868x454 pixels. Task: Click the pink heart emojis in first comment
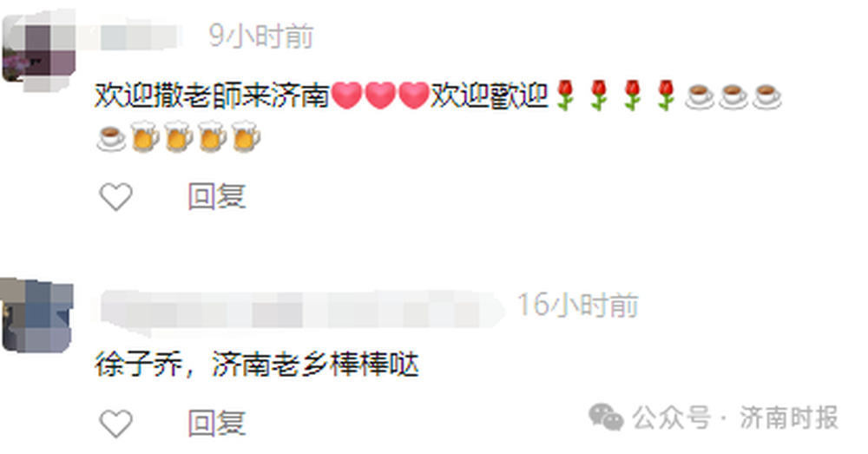pyautogui.click(x=380, y=95)
